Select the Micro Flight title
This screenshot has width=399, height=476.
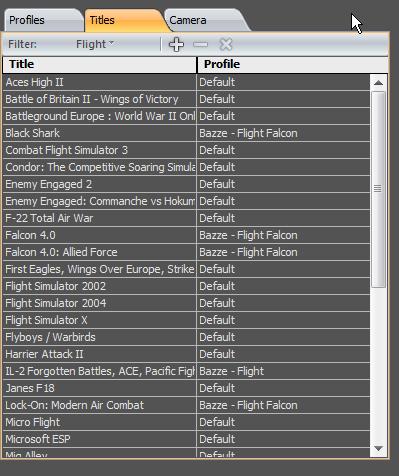[x=99, y=422]
